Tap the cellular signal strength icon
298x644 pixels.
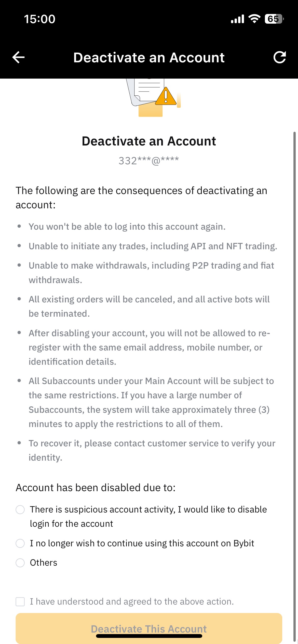pyautogui.click(x=237, y=19)
